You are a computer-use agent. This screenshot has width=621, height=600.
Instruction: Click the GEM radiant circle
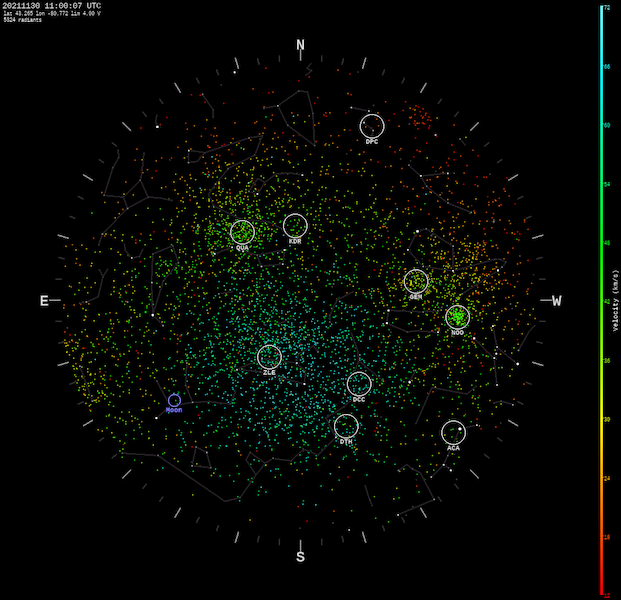416,282
